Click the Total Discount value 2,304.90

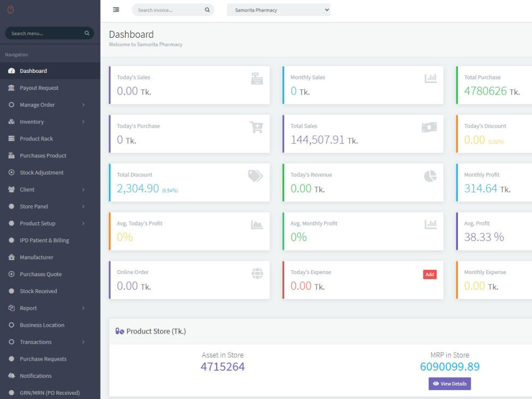[138, 188]
